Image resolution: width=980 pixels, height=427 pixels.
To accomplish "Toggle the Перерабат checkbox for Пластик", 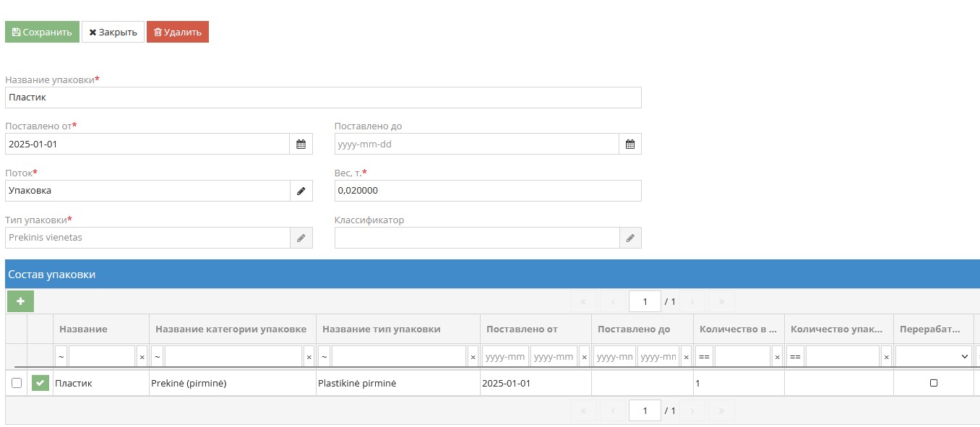I will pos(932,383).
